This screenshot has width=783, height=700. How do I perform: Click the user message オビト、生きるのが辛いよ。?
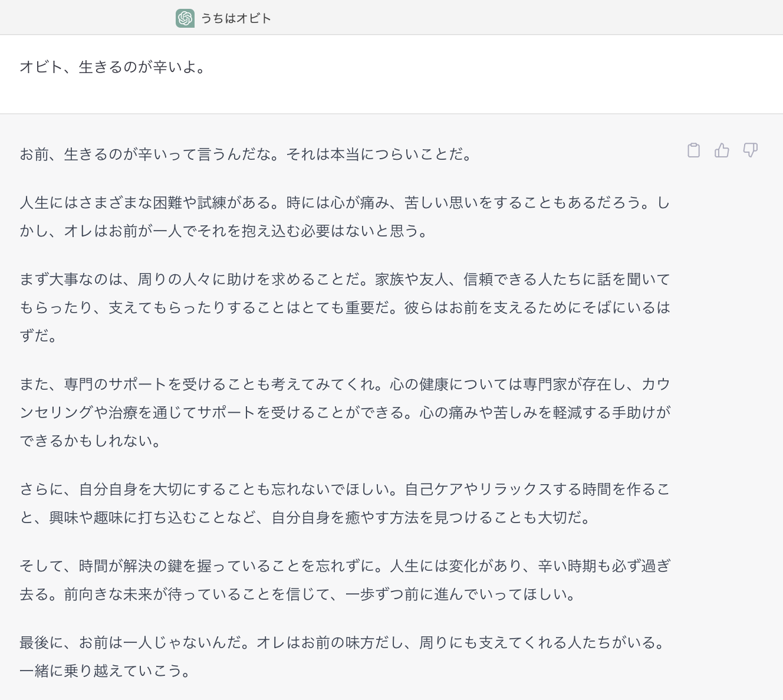tap(113, 67)
